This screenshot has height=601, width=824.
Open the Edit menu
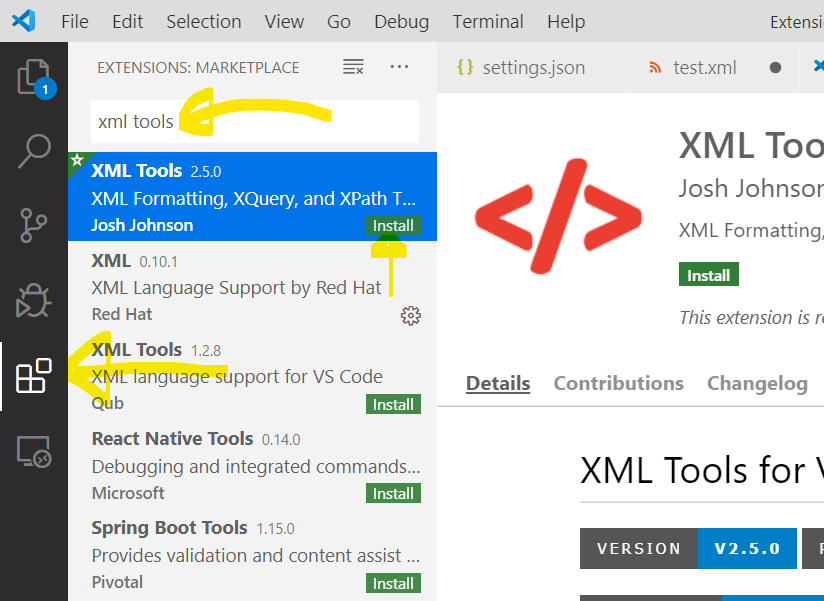127,22
